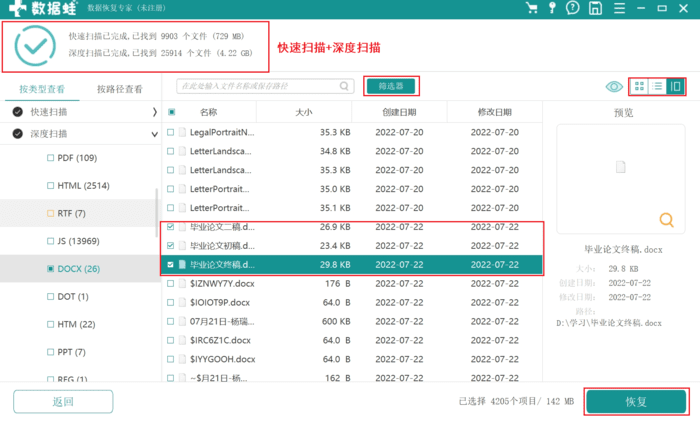Click the key registration icon
Screen dimensions: 700x427
[551, 9]
